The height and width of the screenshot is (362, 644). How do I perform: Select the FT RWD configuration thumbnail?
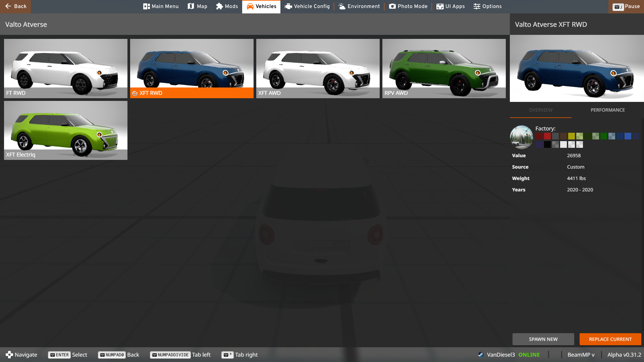(65, 68)
